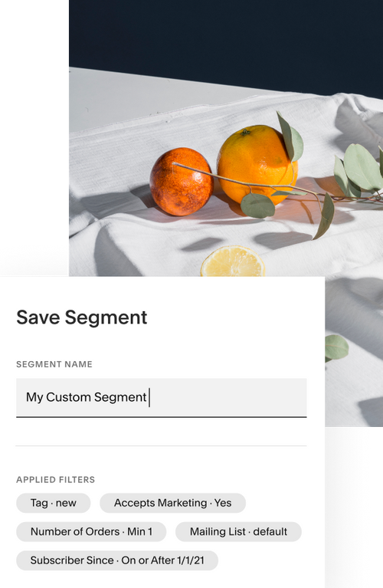Click the "My Custom Segment" text
This screenshot has width=383, height=588.
(x=87, y=397)
